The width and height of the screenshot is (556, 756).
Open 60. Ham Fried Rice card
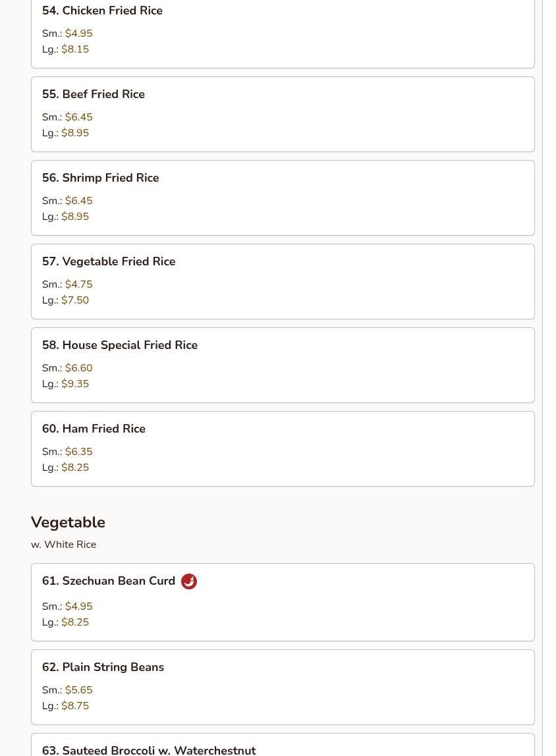click(283, 449)
